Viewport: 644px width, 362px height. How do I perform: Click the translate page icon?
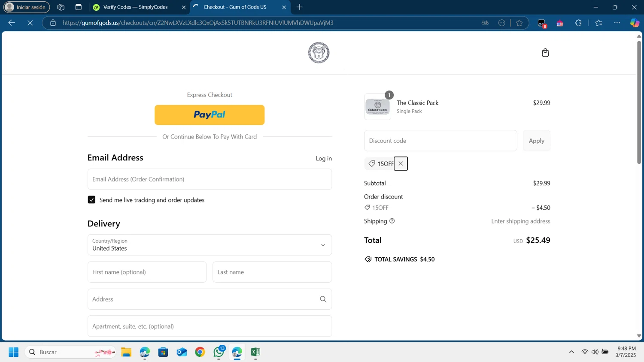(x=485, y=23)
